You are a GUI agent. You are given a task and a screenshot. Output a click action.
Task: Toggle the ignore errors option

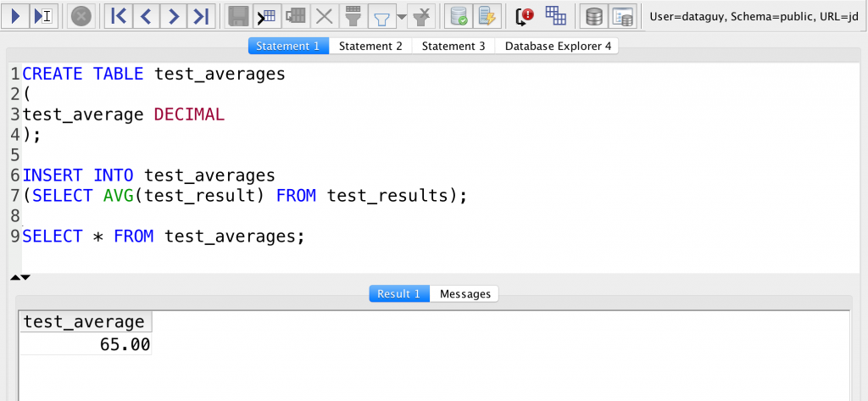[526, 15]
